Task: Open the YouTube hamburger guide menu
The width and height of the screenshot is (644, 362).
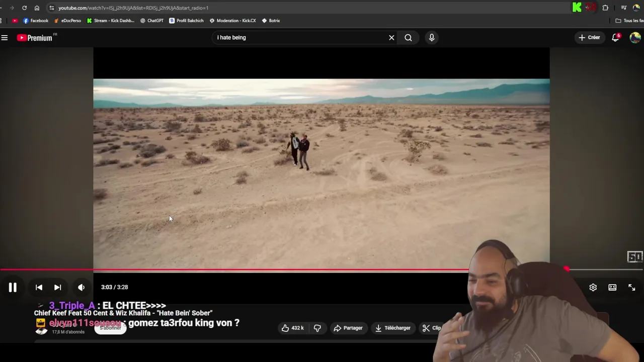Action: click(x=5, y=38)
